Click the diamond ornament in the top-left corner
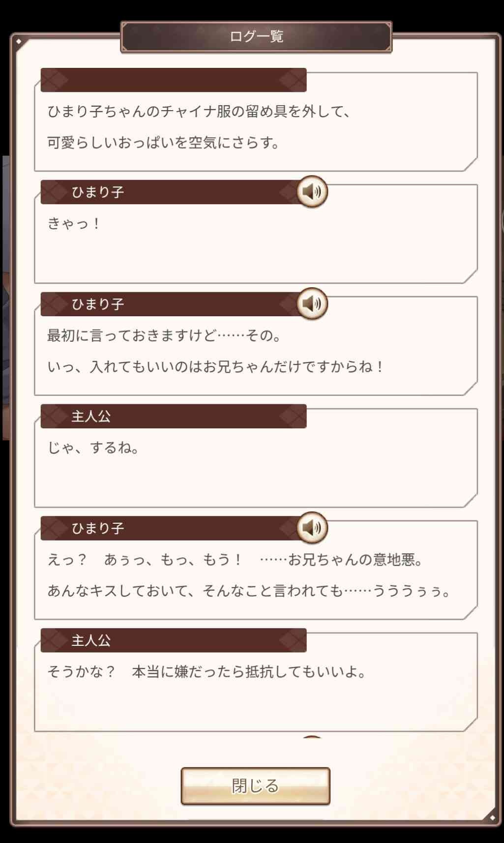Viewport: 504px width, 843px height. 19,41
